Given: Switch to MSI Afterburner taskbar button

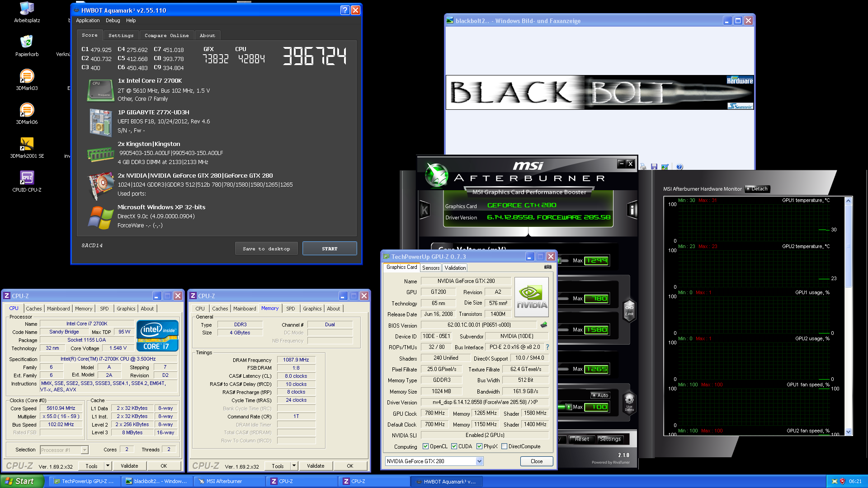Looking at the screenshot, I should pyautogui.click(x=229, y=482).
